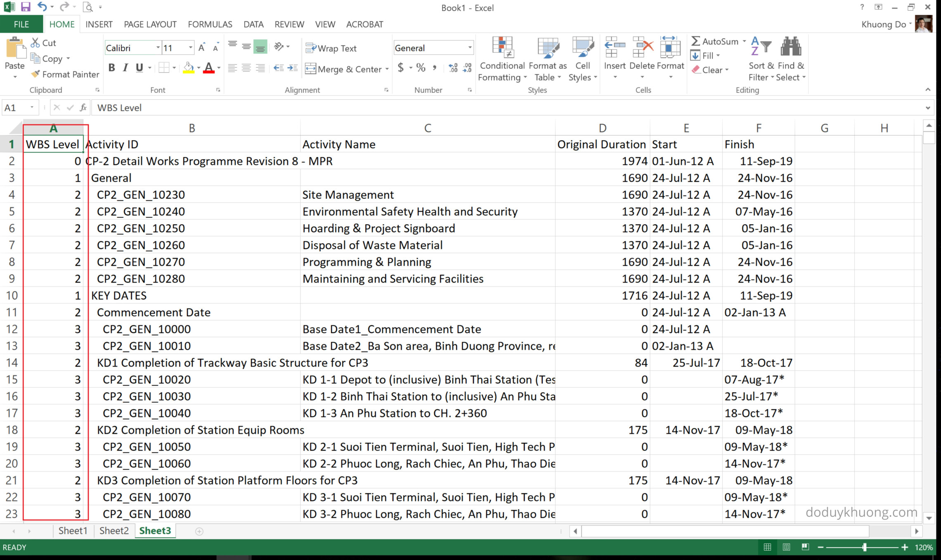Click the Orientation angled text icon
This screenshot has height=560, width=941.
pyautogui.click(x=279, y=47)
